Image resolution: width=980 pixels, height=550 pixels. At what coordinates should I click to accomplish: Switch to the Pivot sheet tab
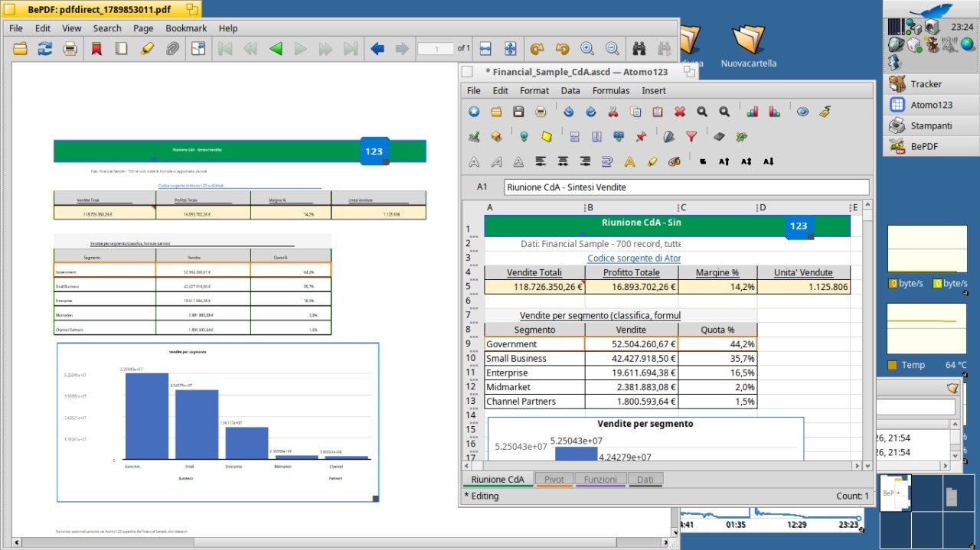point(554,480)
